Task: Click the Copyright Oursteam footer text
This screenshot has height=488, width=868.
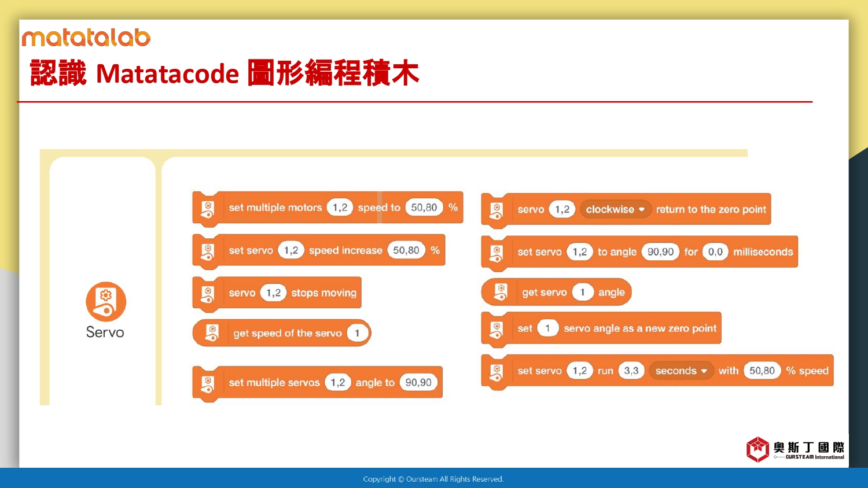Action: tap(433, 479)
